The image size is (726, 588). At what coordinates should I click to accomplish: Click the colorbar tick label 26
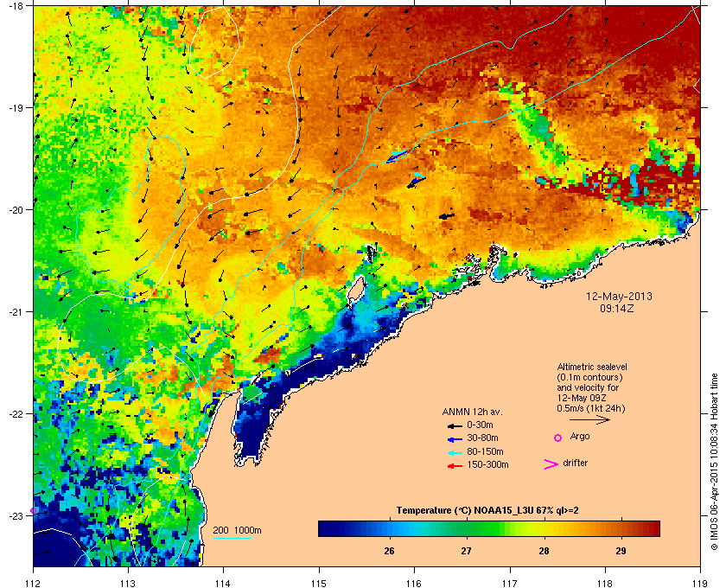390,551
